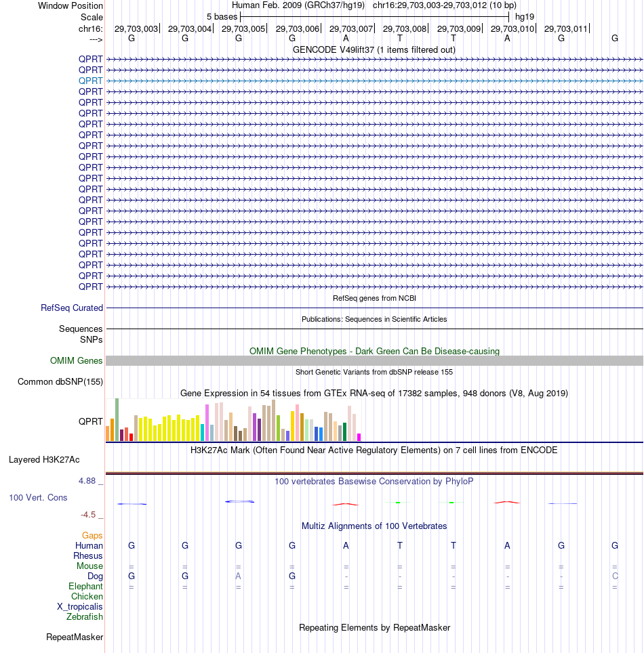Click the magenta last bar in GTEx chart
This screenshot has height=653, width=644.
tap(359, 438)
